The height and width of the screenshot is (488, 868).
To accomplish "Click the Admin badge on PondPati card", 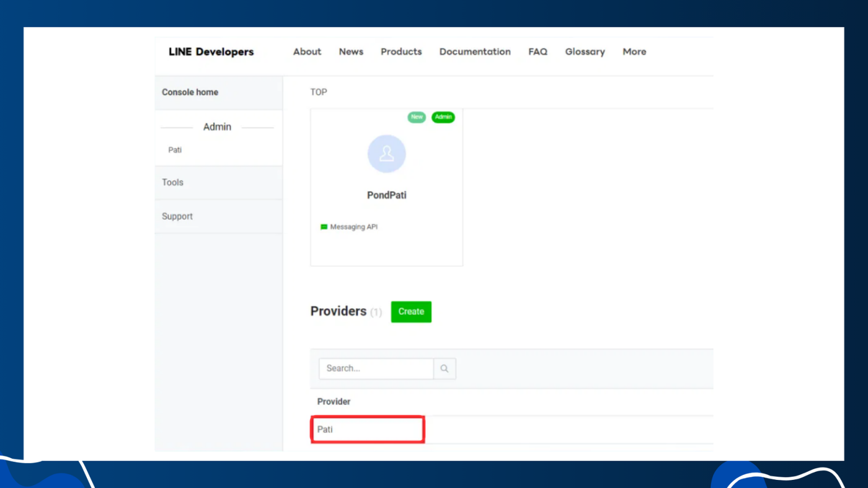I will click(x=443, y=117).
